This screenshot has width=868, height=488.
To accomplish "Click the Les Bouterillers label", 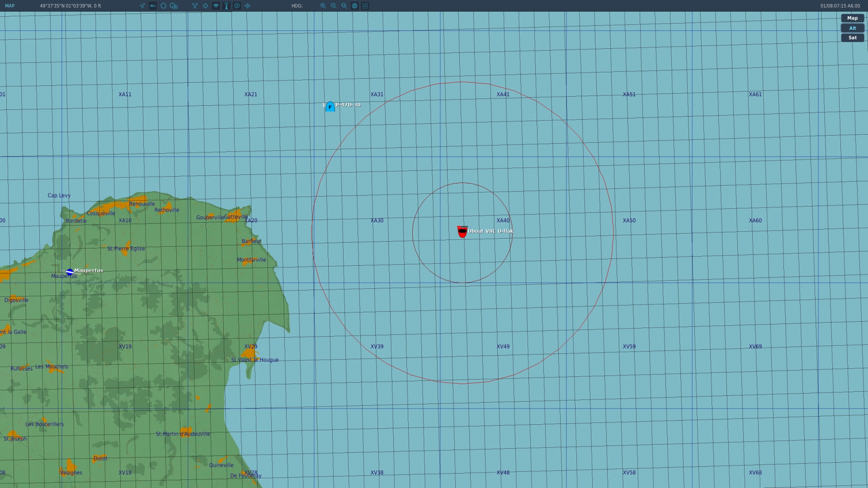I will coord(45,424).
